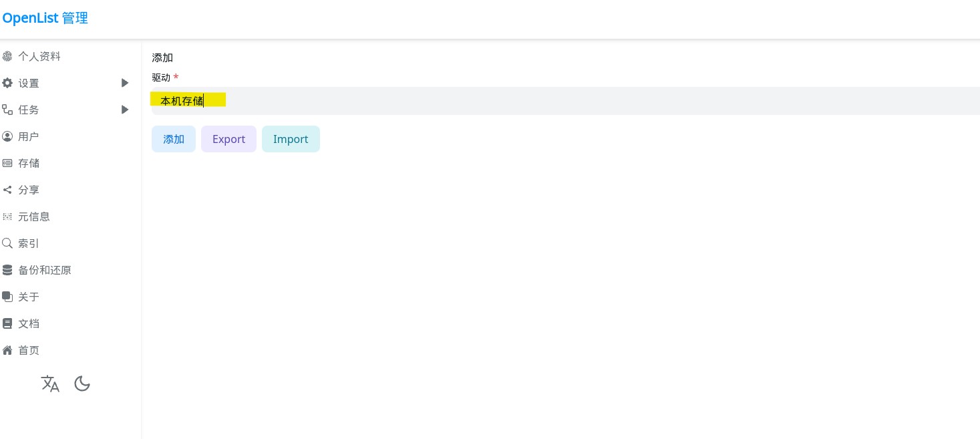Click the fingerprint icon beside 个人资料
The width and height of the screenshot is (980, 439).
(7, 57)
